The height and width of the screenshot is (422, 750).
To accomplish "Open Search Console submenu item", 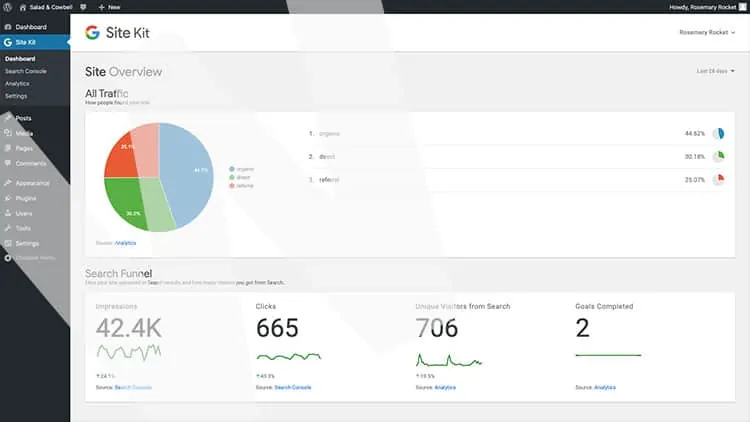I will point(26,71).
